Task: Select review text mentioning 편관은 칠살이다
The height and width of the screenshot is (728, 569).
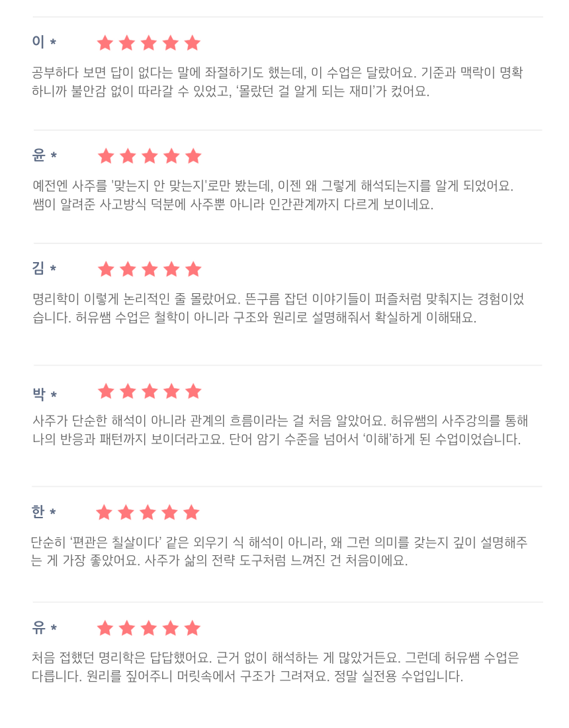Action: [x=279, y=551]
